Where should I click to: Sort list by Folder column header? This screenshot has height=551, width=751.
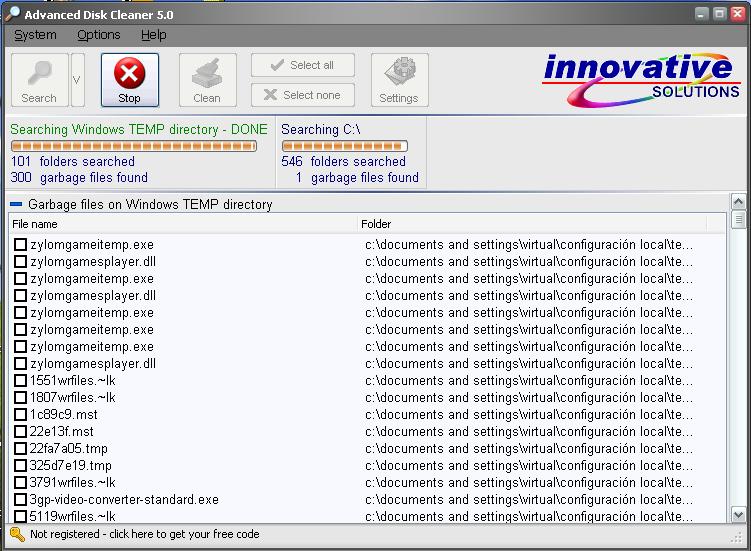coord(532,224)
